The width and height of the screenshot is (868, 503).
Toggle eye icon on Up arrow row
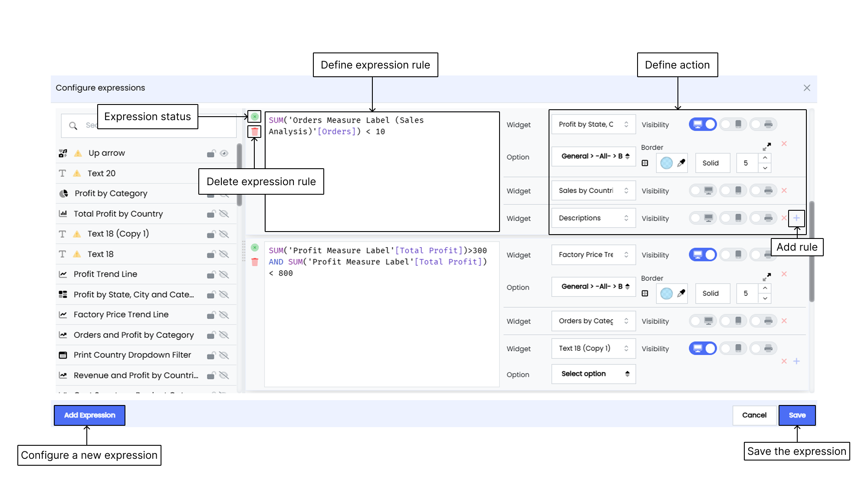(x=224, y=154)
